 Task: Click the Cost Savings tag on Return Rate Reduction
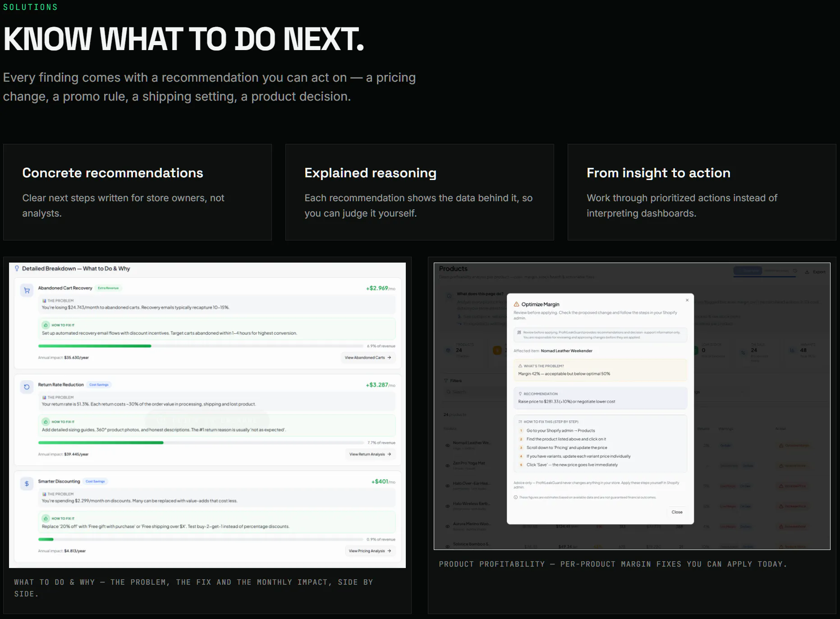[x=99, y=385]
